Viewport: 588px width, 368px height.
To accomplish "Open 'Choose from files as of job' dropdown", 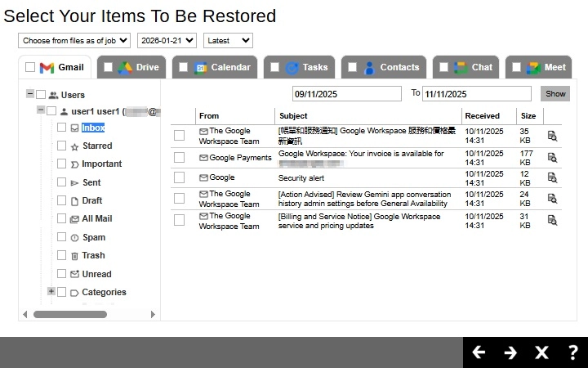I will pyautogui.click(x=74, y=41).
